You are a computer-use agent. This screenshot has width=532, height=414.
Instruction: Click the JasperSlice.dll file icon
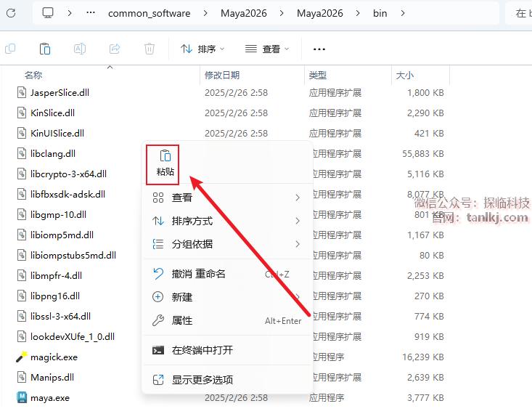[22, 92]
